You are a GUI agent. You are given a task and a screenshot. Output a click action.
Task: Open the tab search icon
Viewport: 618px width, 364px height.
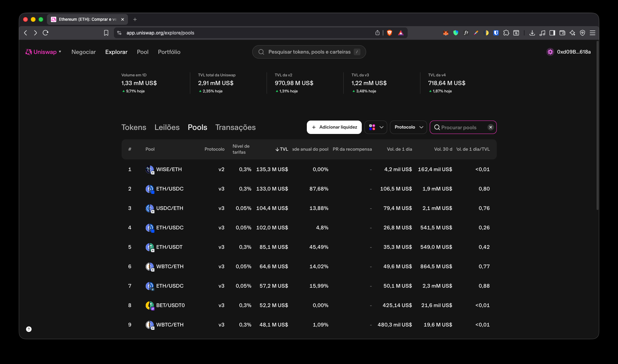516,33
